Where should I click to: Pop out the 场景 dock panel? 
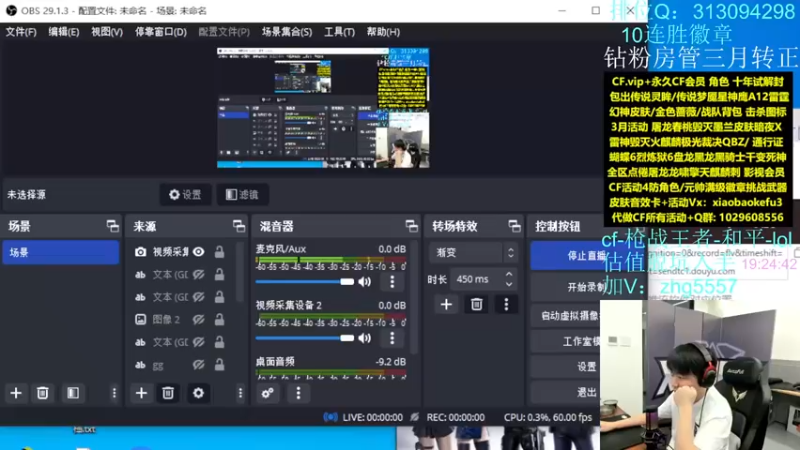tap(112, 226)
